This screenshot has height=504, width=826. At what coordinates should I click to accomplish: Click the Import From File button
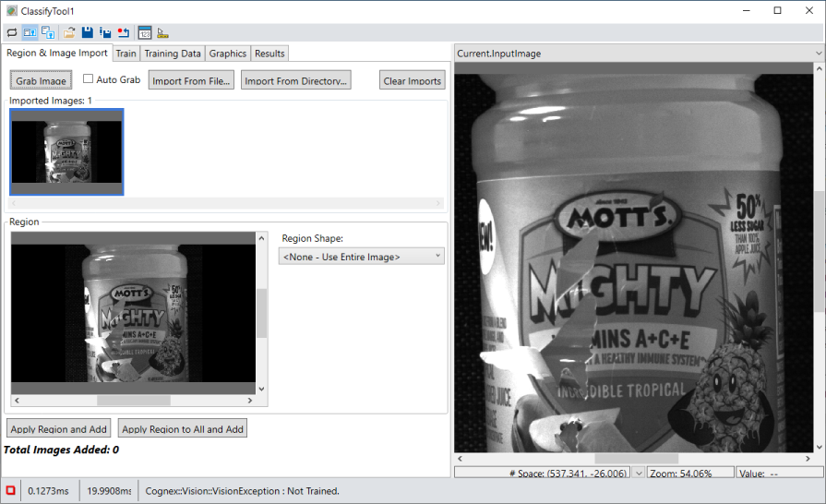click(191, 80)
